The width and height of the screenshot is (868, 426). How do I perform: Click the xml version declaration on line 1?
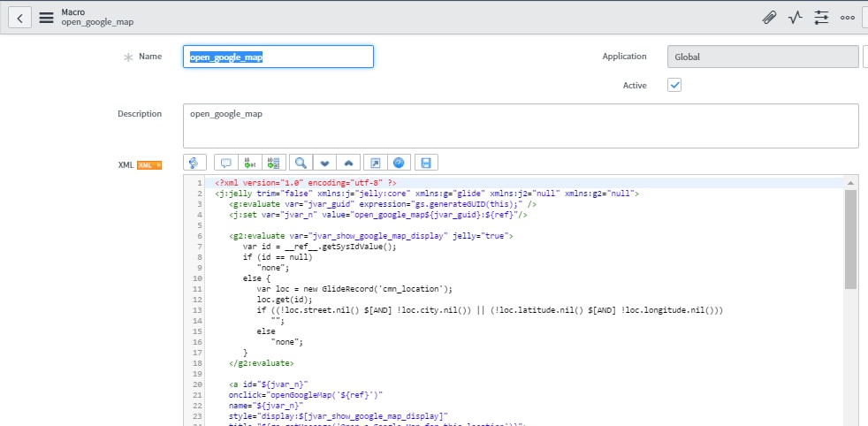tap(306, 183)
